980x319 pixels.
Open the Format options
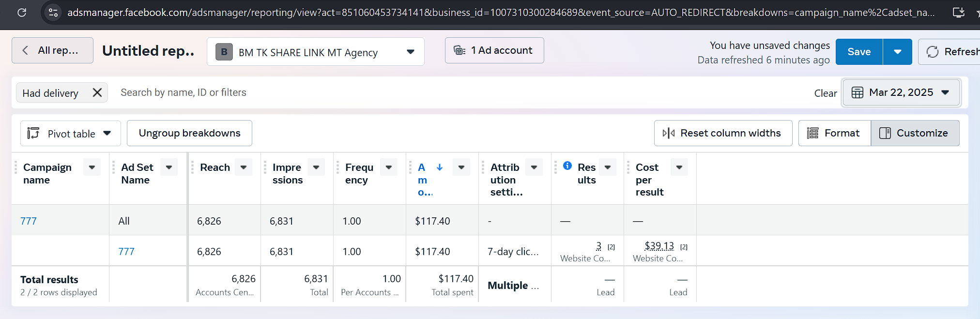click(x=834, y=133)
